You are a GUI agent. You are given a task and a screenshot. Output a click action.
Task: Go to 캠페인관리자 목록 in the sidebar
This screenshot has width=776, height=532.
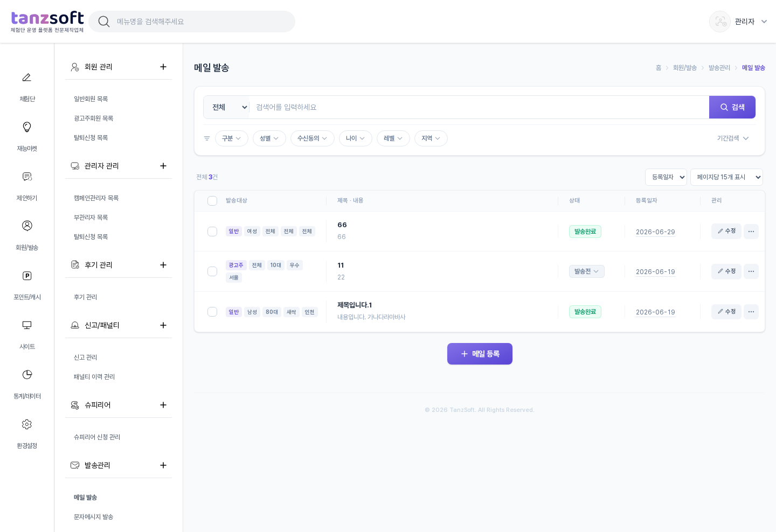click(x=96, y=198)
